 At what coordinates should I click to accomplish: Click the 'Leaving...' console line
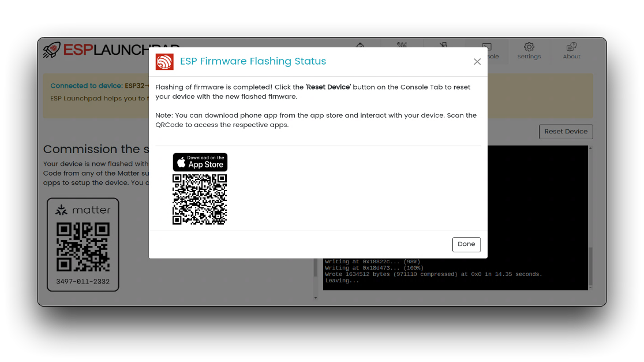[342, 281]
